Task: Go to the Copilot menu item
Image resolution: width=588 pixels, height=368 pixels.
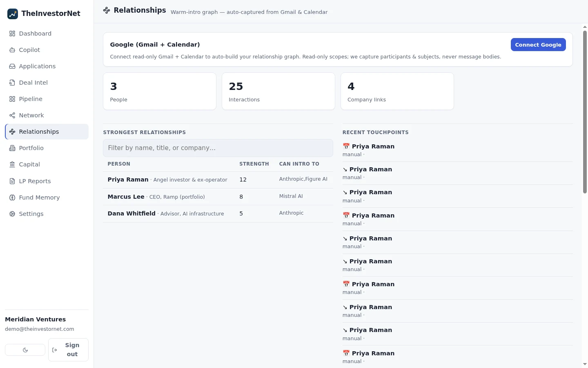Action: [x=47, y=50]
